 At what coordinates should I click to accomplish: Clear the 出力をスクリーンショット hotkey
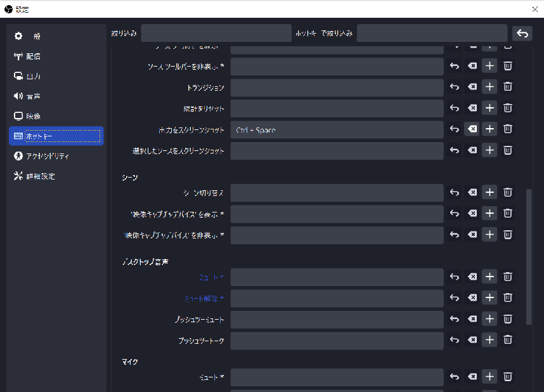472,129
